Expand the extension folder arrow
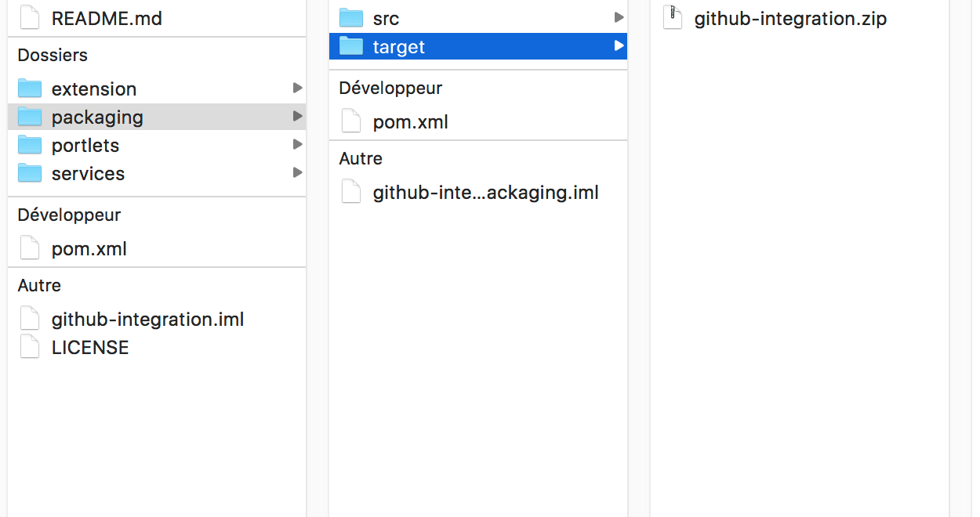Screen dimensions: 980x517 297,88
